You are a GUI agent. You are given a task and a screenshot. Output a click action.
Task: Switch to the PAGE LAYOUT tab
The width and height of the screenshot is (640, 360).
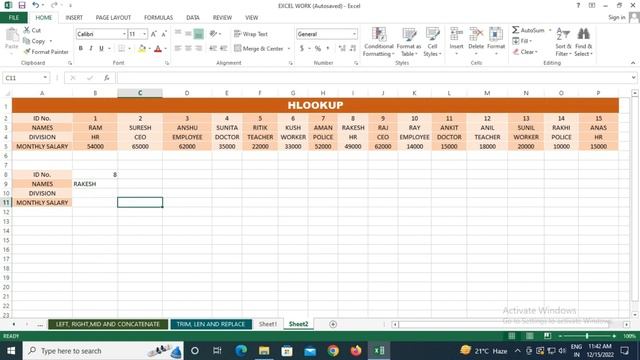pos(113,18)
